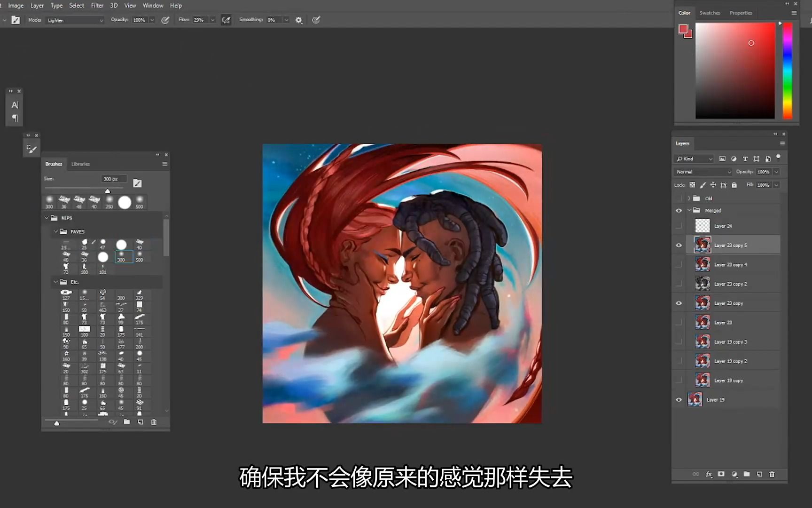Hide Layer 23 copy 5

pyautogui.click(x=679, y=245)
